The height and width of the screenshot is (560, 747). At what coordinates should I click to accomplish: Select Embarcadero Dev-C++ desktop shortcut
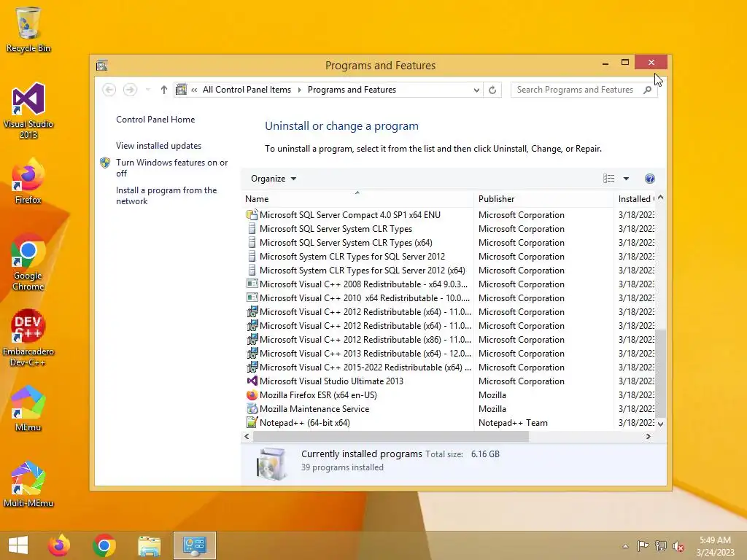tap(28, 338)
